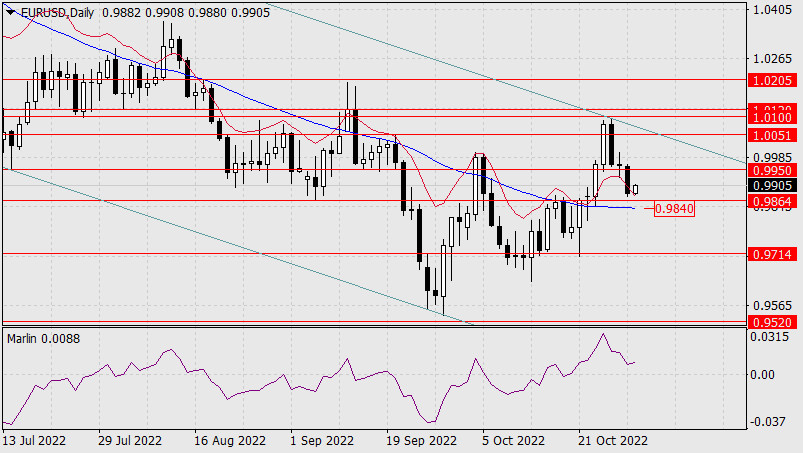
Task: Click the current price label 0.9905
Action: (773, 185)
